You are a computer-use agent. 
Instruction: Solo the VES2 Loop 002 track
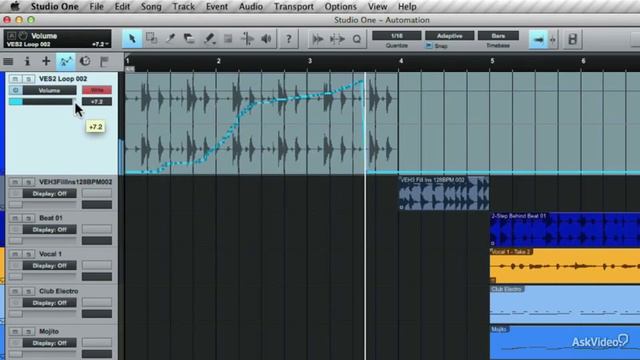[29, 79]
